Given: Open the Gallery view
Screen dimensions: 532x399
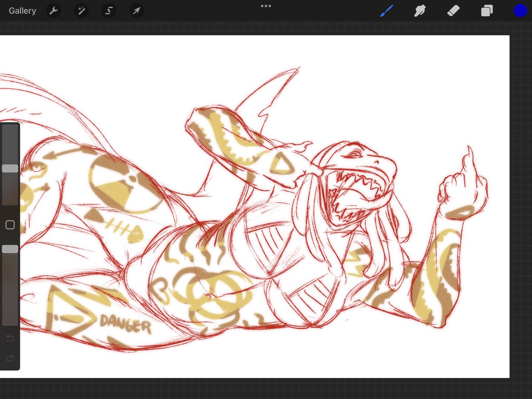Looking at the screenshot, I should tap(22, 11).
